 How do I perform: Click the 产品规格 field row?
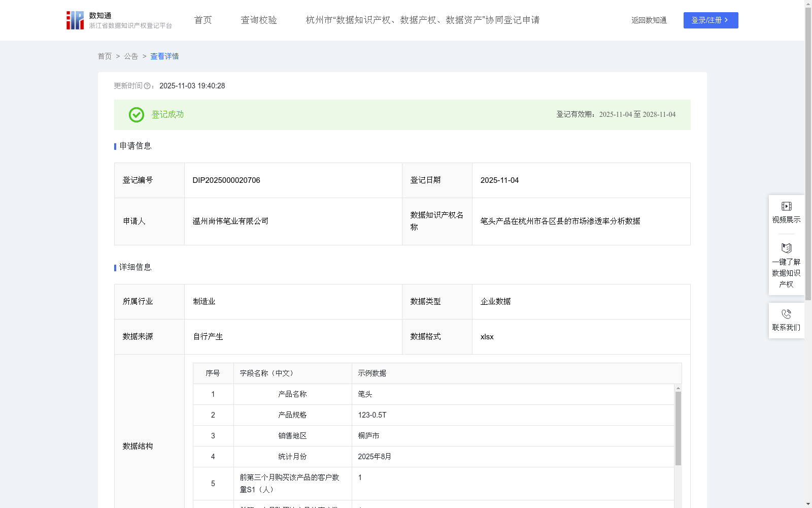click(x=433, y=415)
